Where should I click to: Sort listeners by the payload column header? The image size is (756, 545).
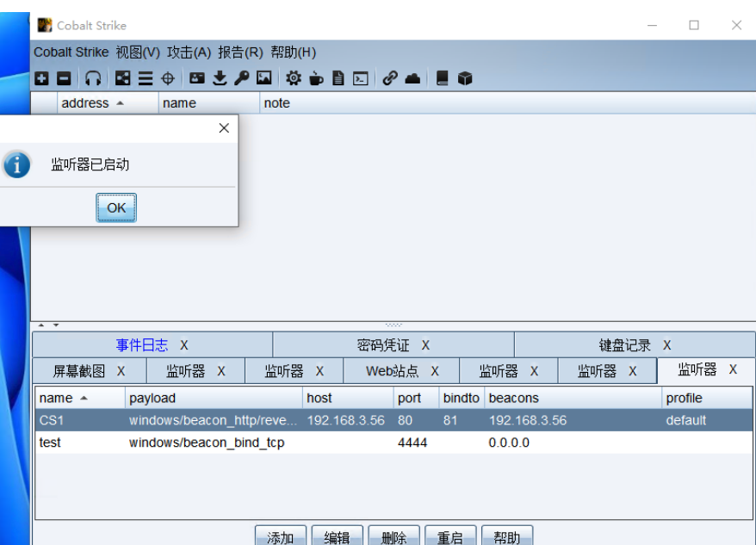coord(214,398)
